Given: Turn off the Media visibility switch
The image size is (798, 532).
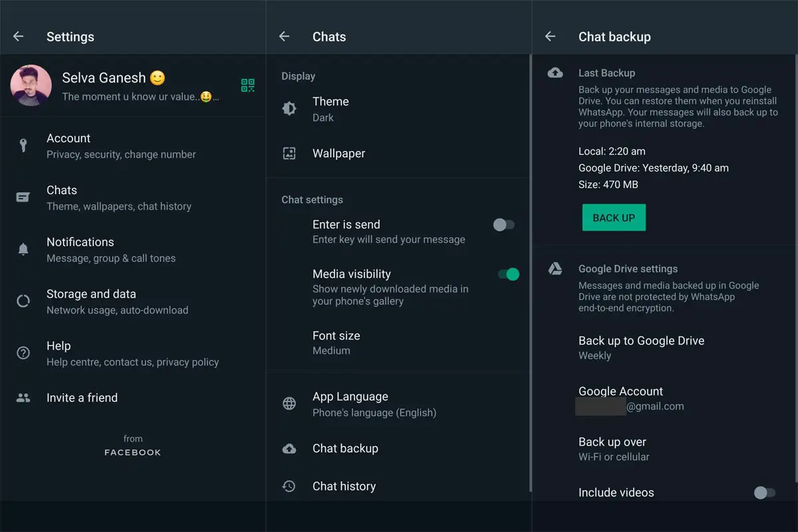Looking at the screenshot, I should [x=509, y=274].
